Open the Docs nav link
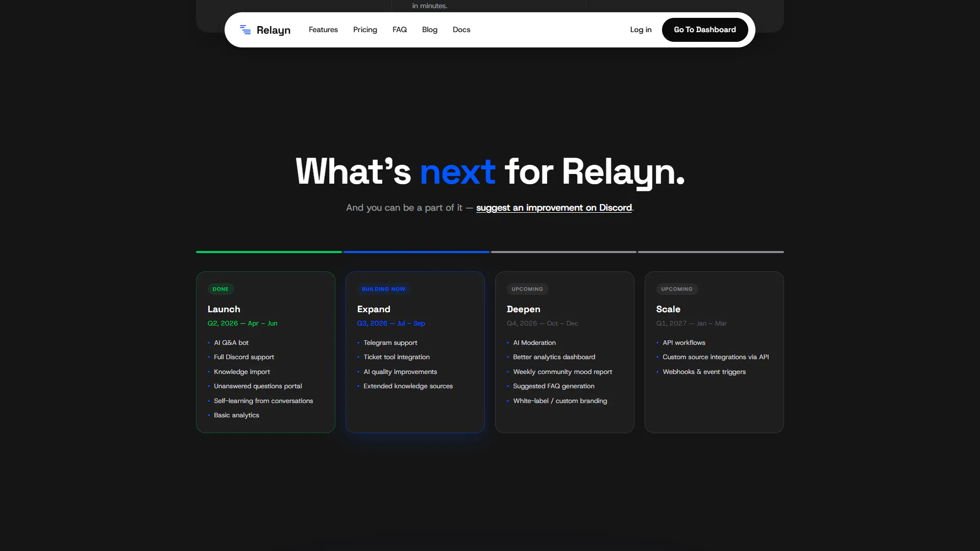The height and width of the screenshot is (551, 980). (461, 30)
